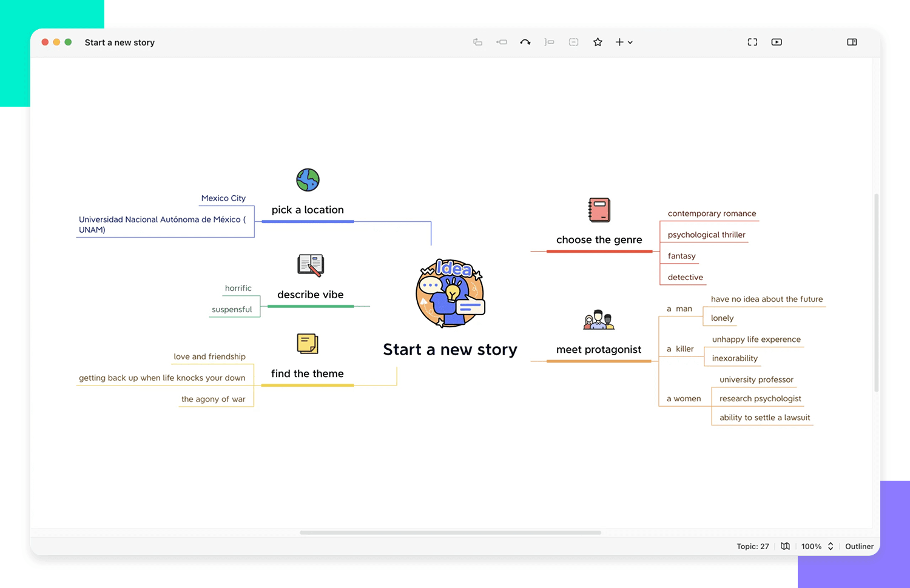Start Pitch presentation mode icon
Screen dimensions: 910x588
pos(777,42)
